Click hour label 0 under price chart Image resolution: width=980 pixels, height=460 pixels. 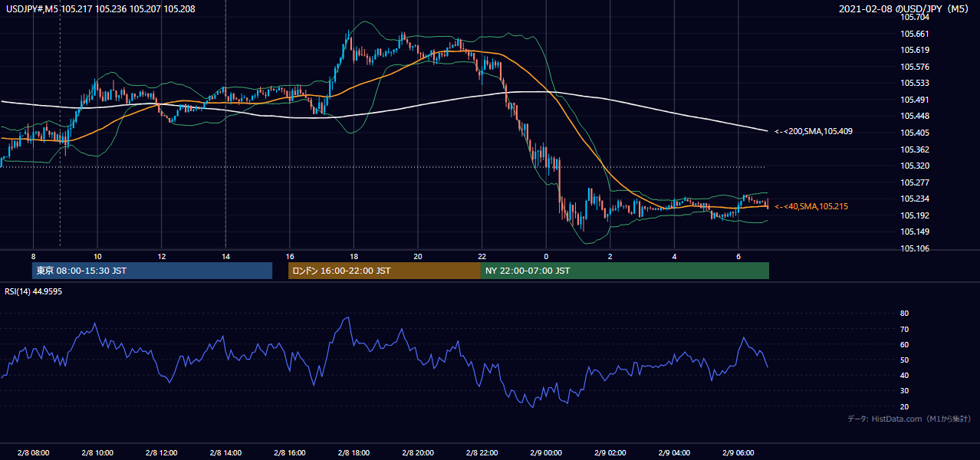(x=546, y=256)
